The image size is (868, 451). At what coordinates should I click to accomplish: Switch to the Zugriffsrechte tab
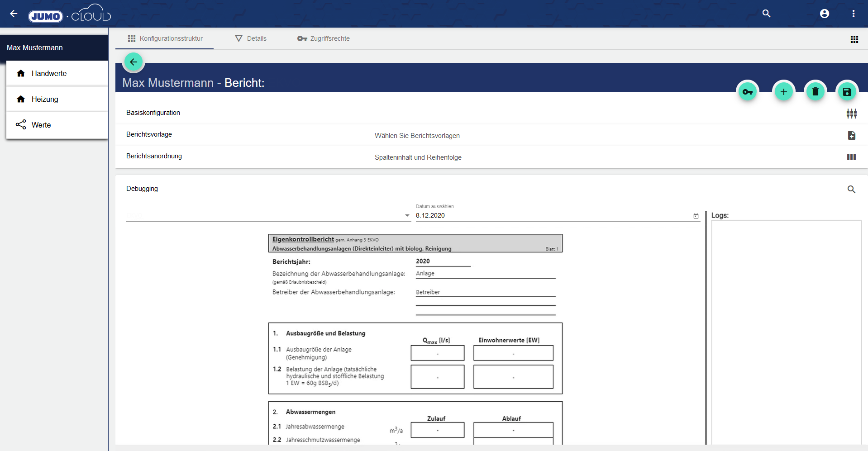click(x=324, y=38)
